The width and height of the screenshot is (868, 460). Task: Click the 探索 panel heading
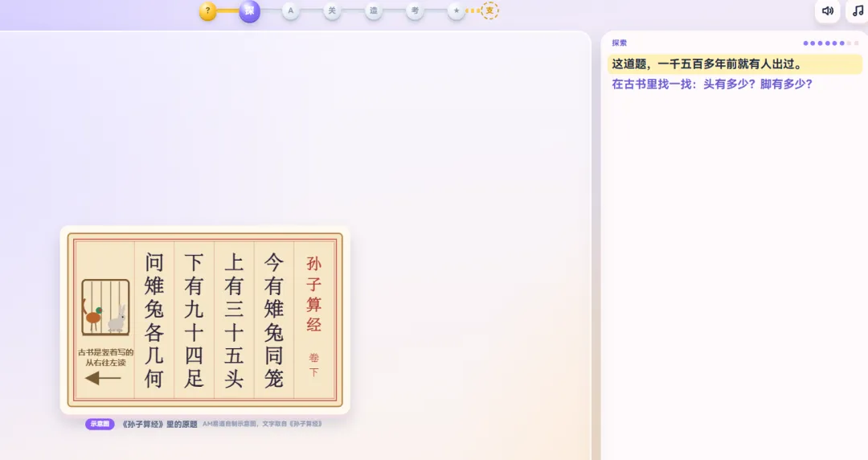click(x=619, y=43)
